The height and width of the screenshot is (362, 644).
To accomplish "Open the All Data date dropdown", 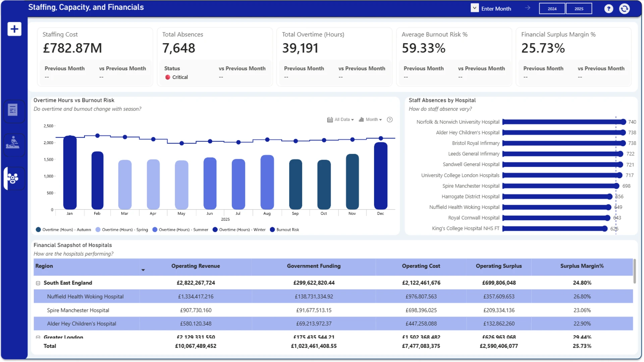I will [x=340, y=120].
